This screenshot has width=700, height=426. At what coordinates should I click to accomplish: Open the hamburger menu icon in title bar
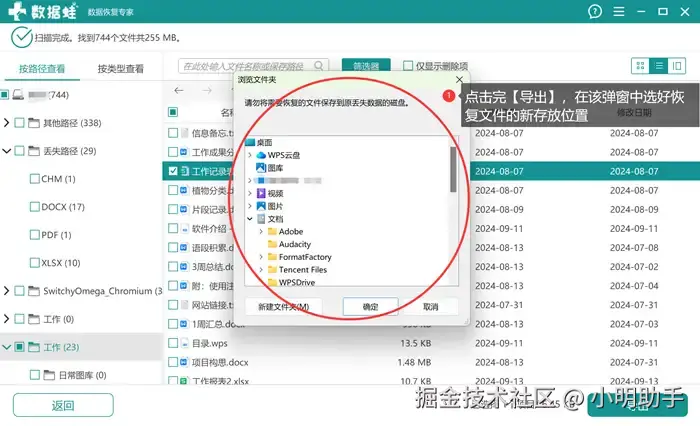pyautogui.click(x=619, y=11)
